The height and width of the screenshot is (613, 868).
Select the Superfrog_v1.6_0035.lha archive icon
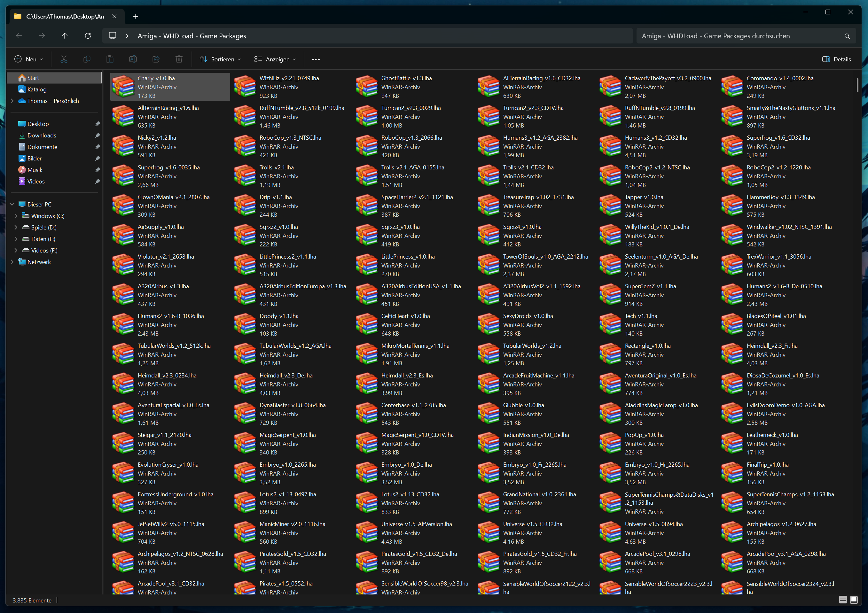[123, 176]
